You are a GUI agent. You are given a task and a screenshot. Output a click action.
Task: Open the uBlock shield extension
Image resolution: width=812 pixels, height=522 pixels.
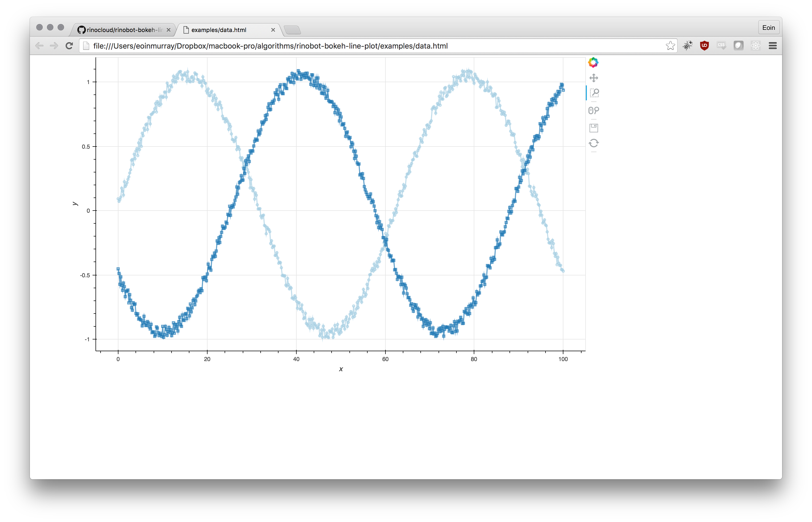(704, 45)
